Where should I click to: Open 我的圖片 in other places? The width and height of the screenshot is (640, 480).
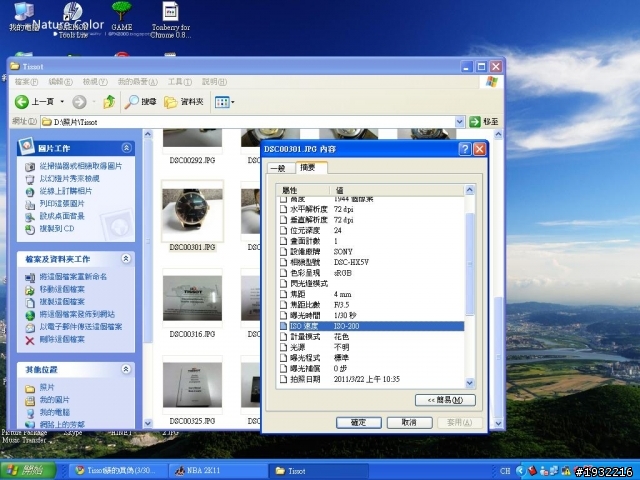tap(54, 400)
